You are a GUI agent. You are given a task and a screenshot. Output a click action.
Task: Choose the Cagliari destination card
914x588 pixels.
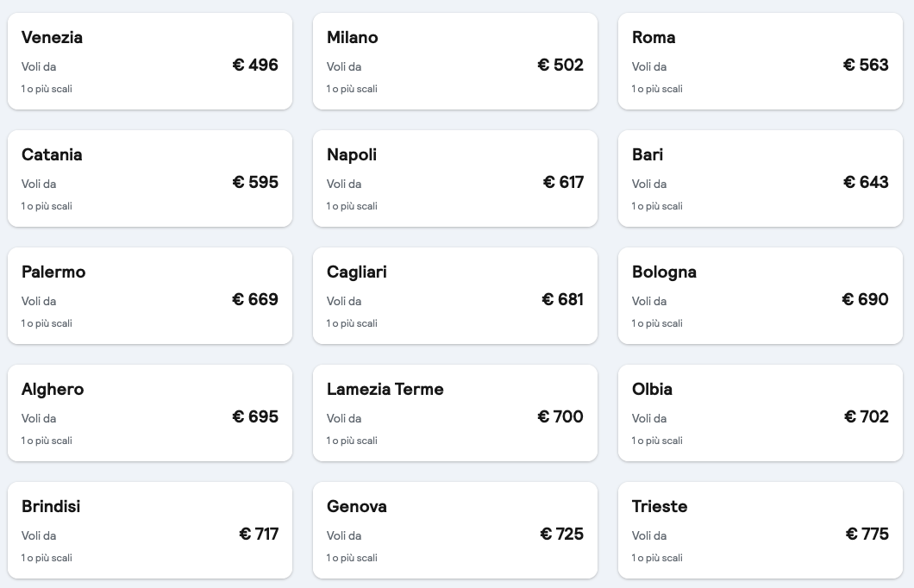point(455,296)
